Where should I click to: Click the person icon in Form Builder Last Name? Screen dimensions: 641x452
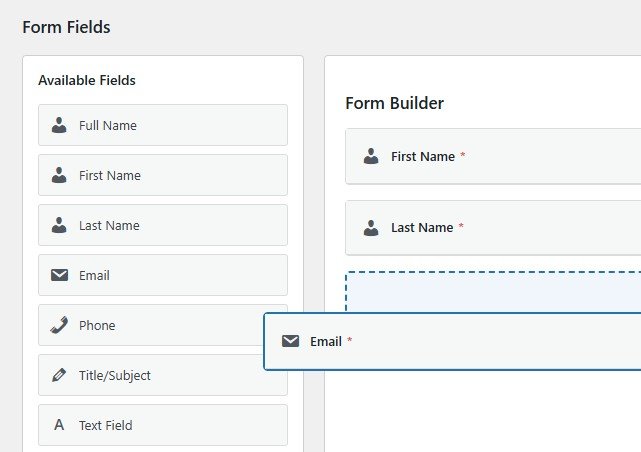tap(371, 227)
